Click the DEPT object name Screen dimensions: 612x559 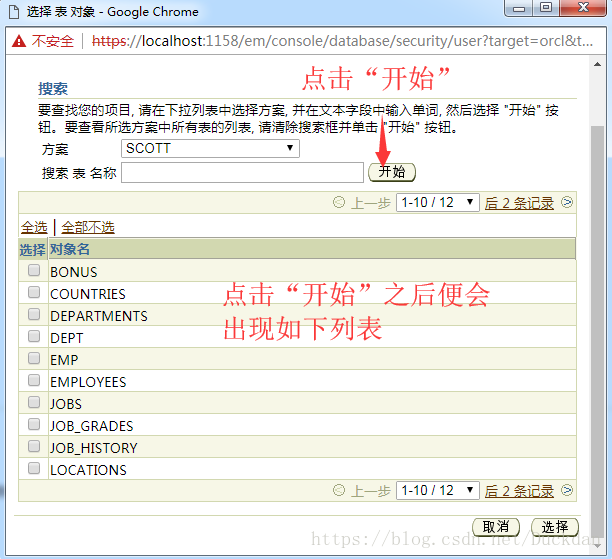[x=67, y=338]
